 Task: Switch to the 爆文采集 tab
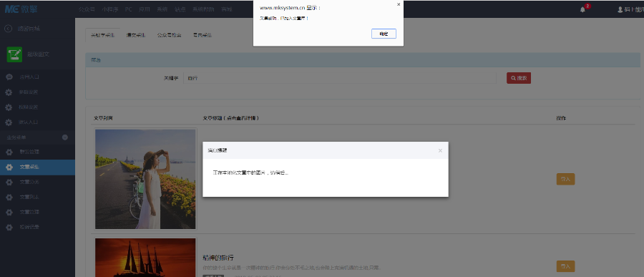[x=135, y=35]
